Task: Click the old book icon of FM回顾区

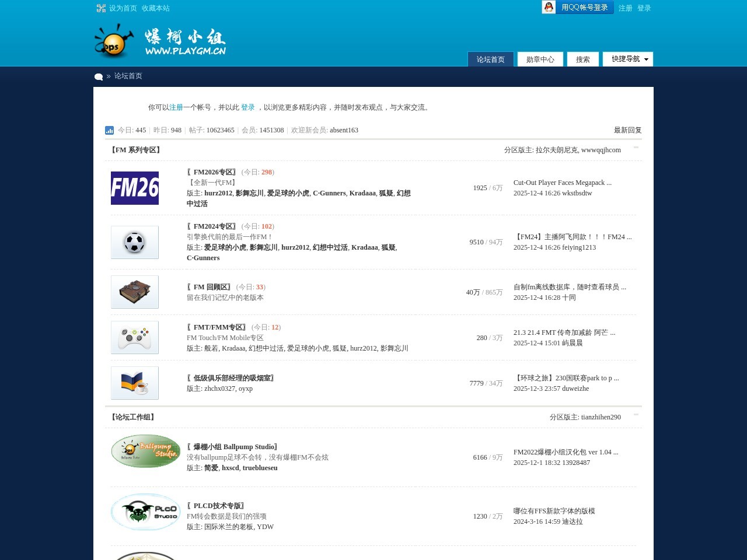Action: pyautogui.click(x=134, y=292)
